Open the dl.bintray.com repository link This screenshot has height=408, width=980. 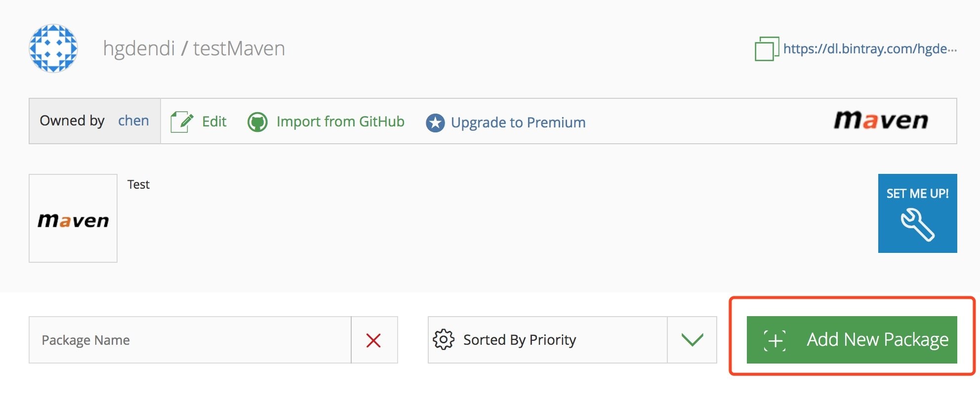point(870,49)
